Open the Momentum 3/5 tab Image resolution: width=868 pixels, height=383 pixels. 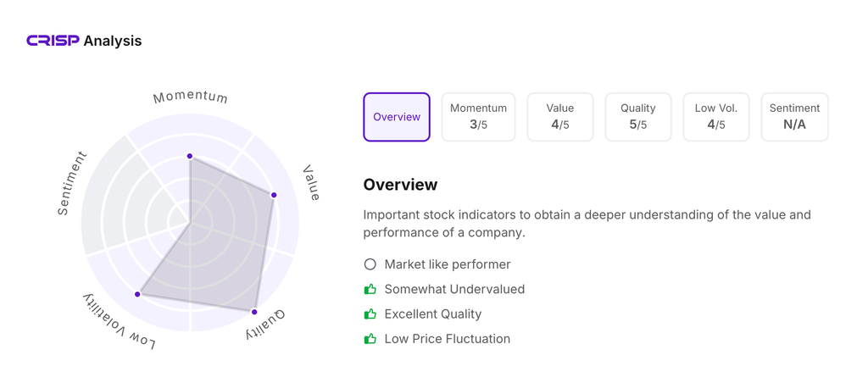point(478,117)
